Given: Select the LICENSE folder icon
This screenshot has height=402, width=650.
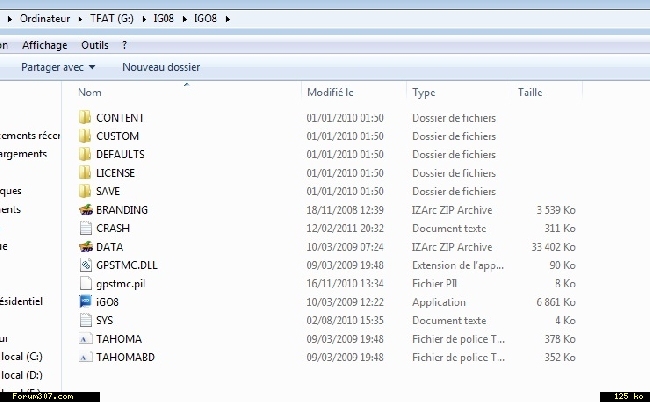Looking at the screenshot, I should [x=85, y=173].
